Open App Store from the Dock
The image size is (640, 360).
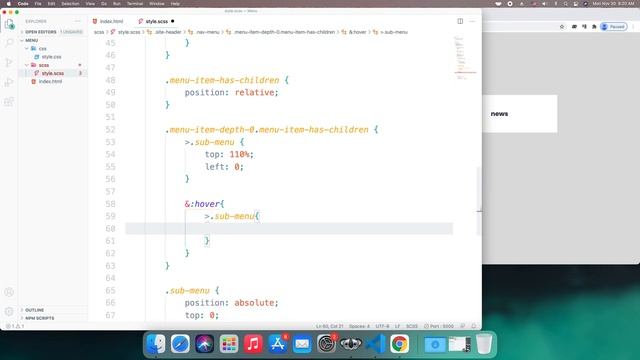(278, 344)
